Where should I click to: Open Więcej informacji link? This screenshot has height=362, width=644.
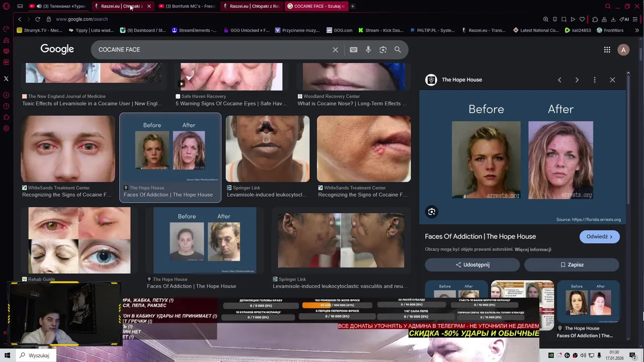[533, 249]
